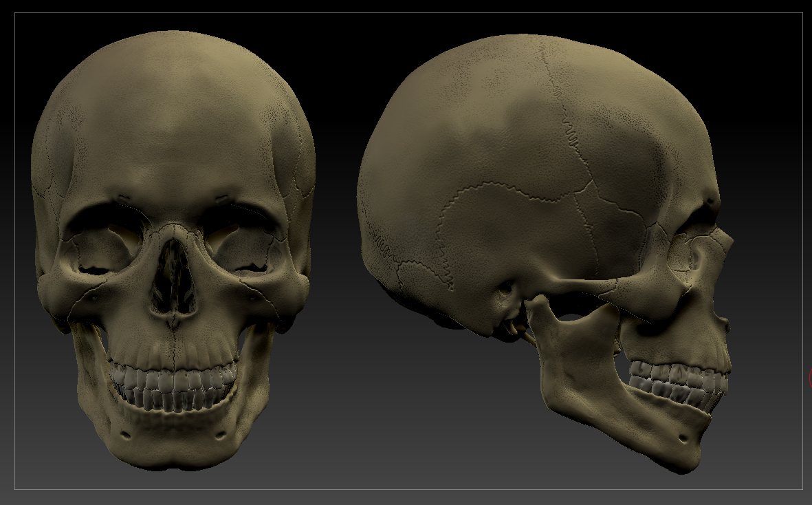Select the front-facing skull model
Image resolution: width=812 pixels, height=505 pixels.
173,250
